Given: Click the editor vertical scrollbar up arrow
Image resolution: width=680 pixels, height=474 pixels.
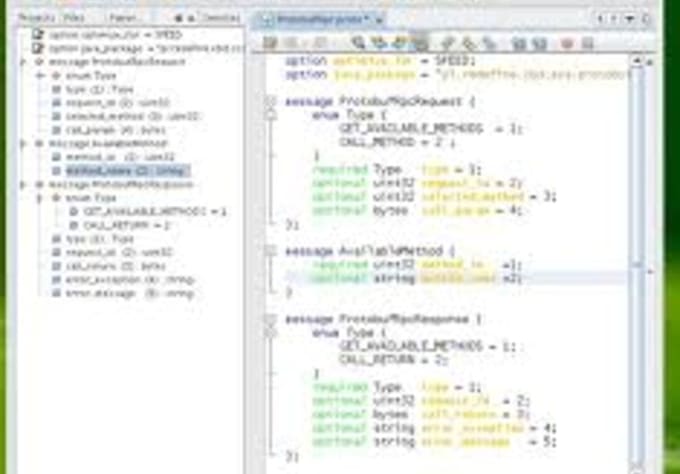Looking at the screenshot, I should tap(636, 62).
